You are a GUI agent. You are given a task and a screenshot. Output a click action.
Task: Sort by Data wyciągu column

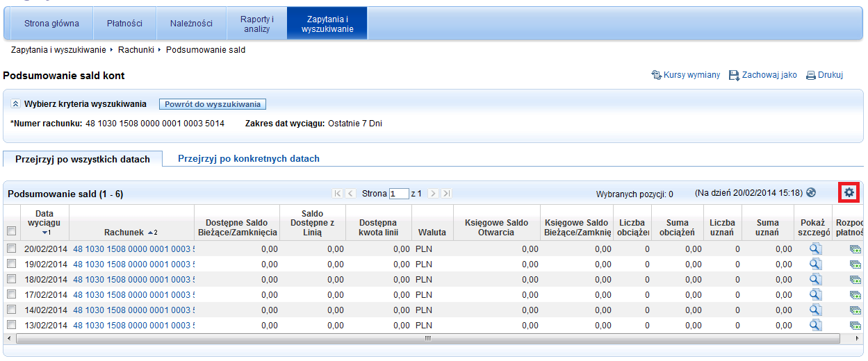(45, 223)
